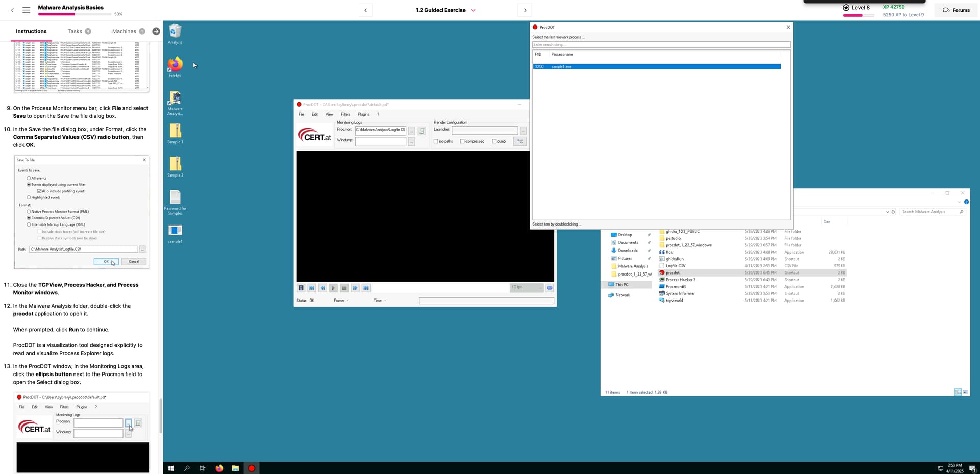Open the '1.2 Guided Exercise' dropdown
Viewport: 980px width, 474px height.
pos(446,10)
